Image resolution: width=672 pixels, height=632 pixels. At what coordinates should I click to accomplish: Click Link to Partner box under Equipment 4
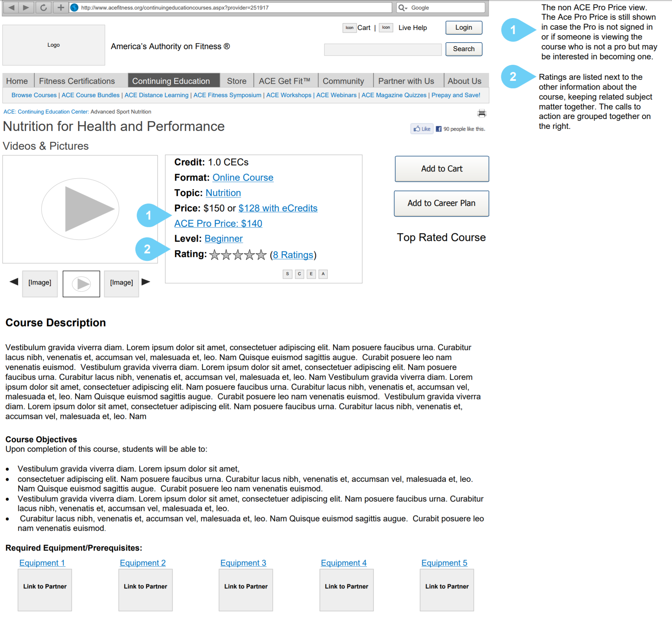[346, 590]
